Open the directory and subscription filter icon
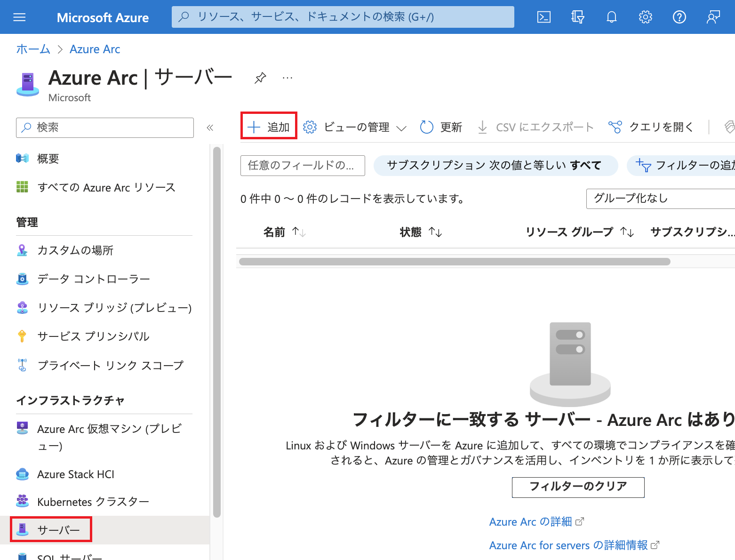This screenshot has height=560, width=735. point(578,17)
